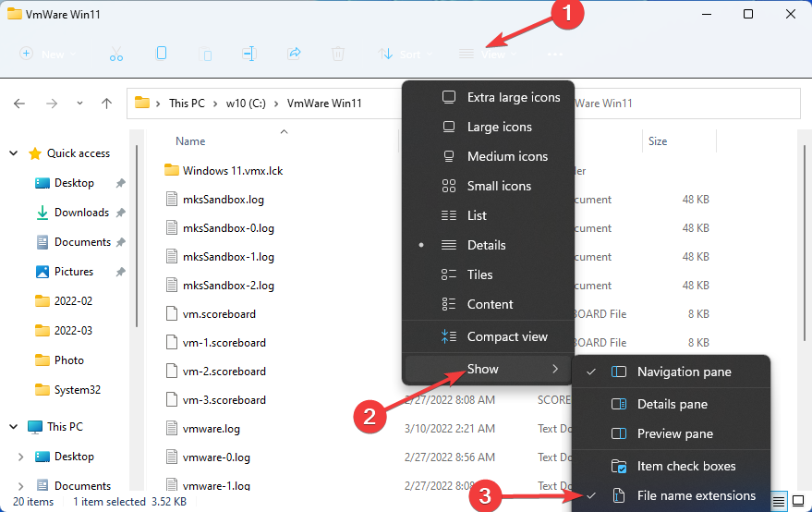Expand Desktop under This PC
Viewport: 812px width, 512px height.
20,457
